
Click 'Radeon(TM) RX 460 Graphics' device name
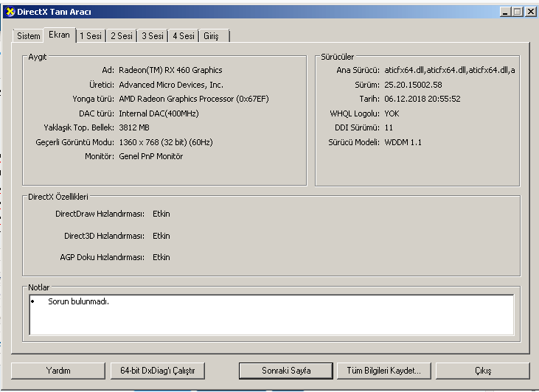click(170, 70)
